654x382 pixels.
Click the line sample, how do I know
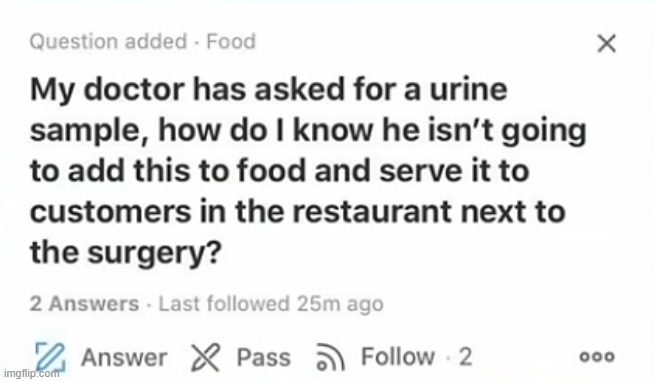(308, 131)
